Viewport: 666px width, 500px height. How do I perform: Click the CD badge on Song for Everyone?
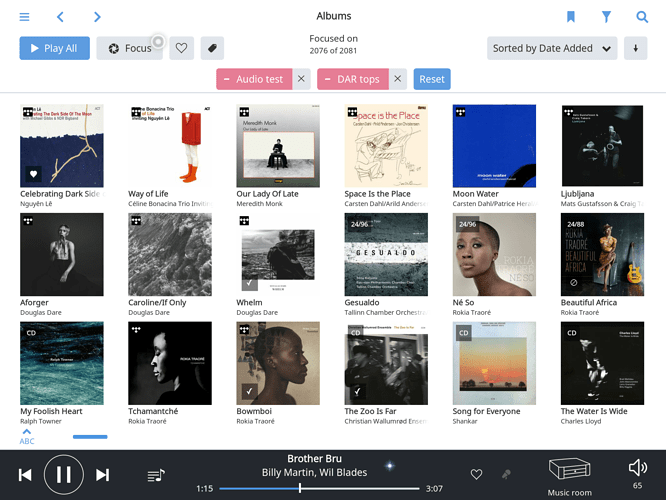(x=464, y=333)
